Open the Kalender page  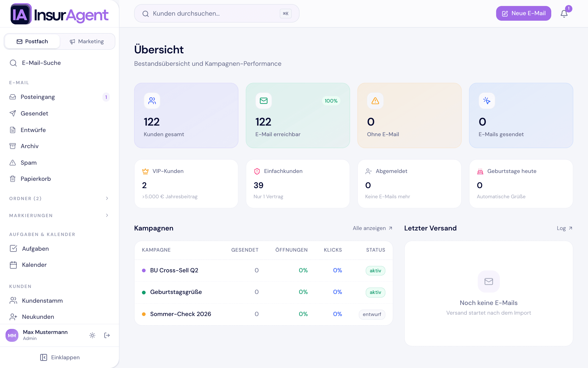coord(59,265)
